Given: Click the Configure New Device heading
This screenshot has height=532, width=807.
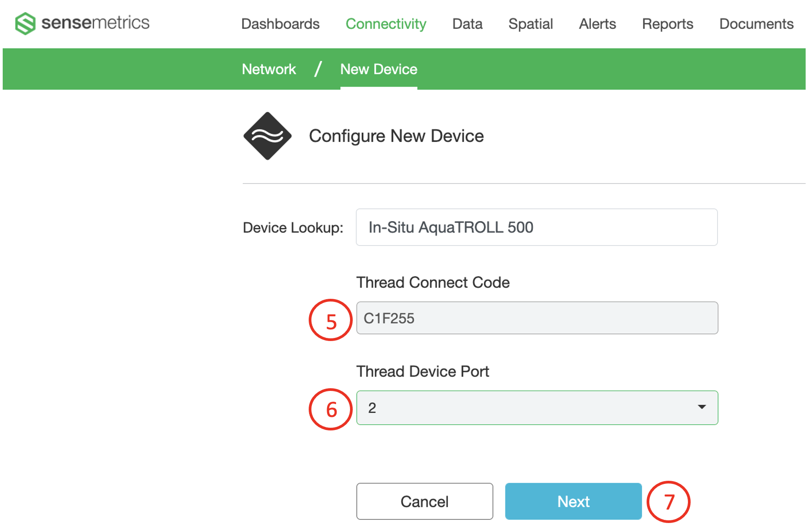Looking at the screenshot, I should pyautogui.click(x=396, y=136).
